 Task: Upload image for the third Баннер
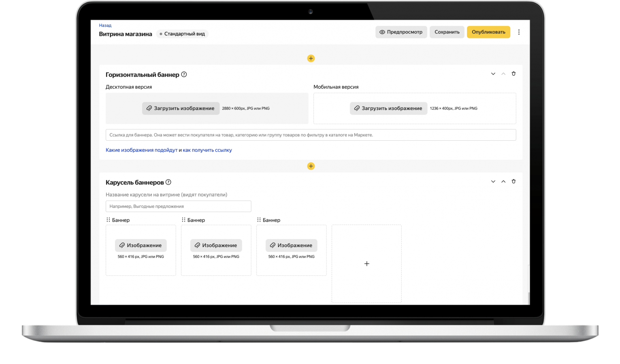291,245
